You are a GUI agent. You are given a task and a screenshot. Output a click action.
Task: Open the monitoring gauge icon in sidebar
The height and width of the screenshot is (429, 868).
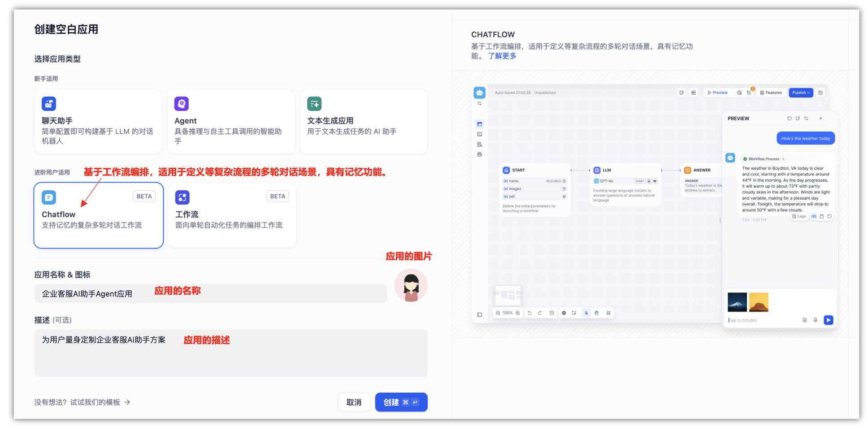click(x=479, y=155)
